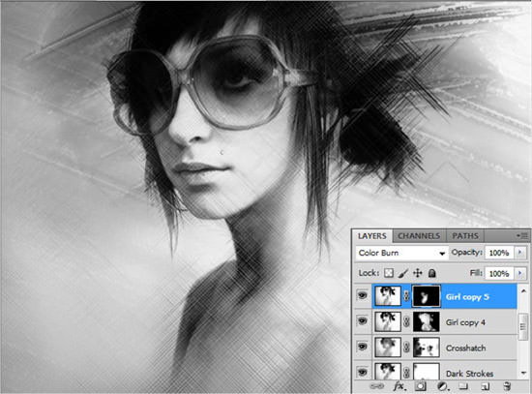532x394 pixels.
Task: Add a layer style with fx icon
Action: (x=399, y=386)
